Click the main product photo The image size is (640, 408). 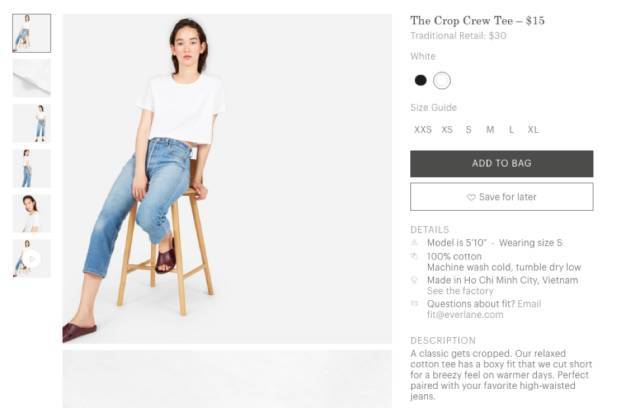coord(227,179)
